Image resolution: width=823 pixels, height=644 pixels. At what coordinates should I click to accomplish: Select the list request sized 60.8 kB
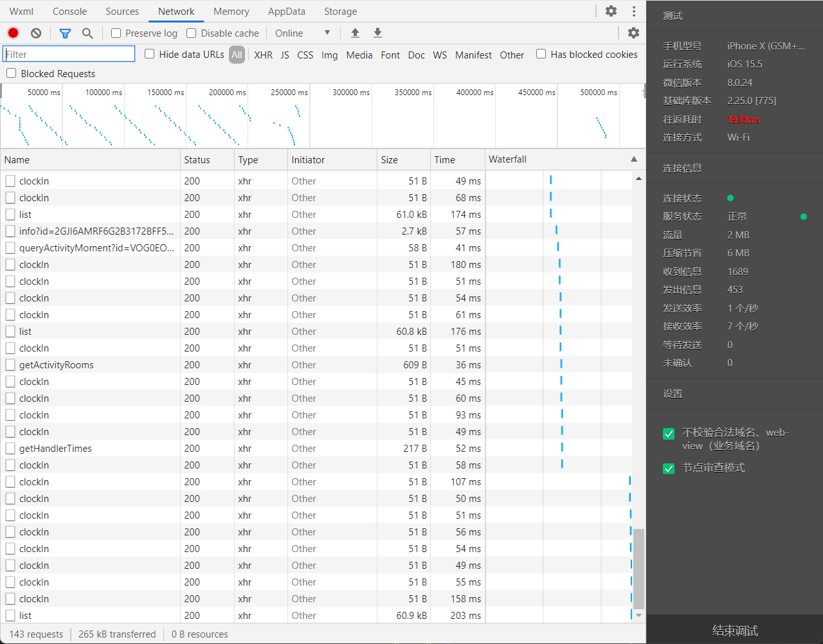[316, 332]
